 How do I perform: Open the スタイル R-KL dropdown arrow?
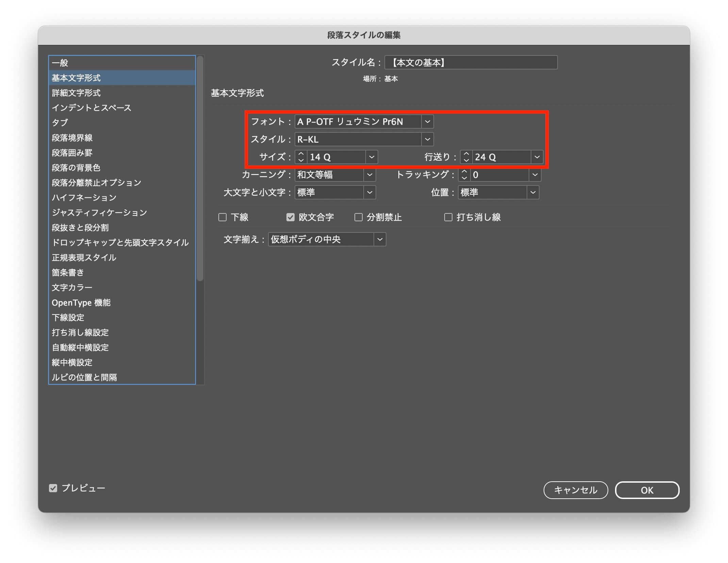point(427,139)
